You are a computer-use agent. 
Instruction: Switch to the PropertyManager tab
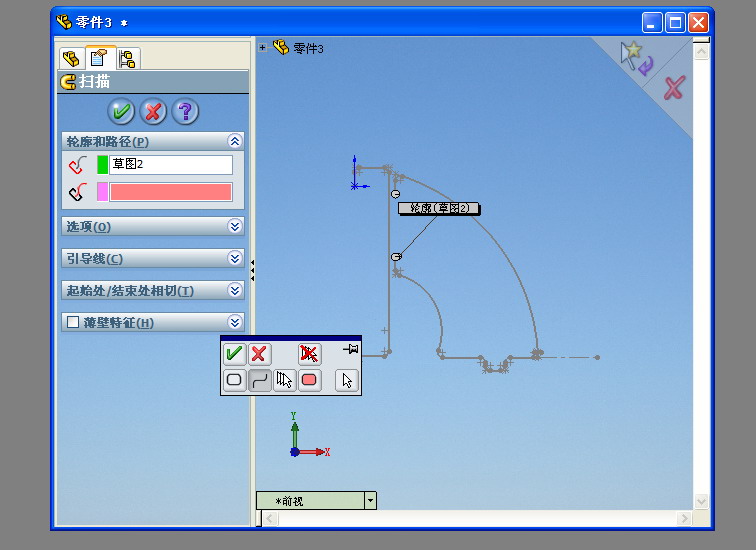99,58
